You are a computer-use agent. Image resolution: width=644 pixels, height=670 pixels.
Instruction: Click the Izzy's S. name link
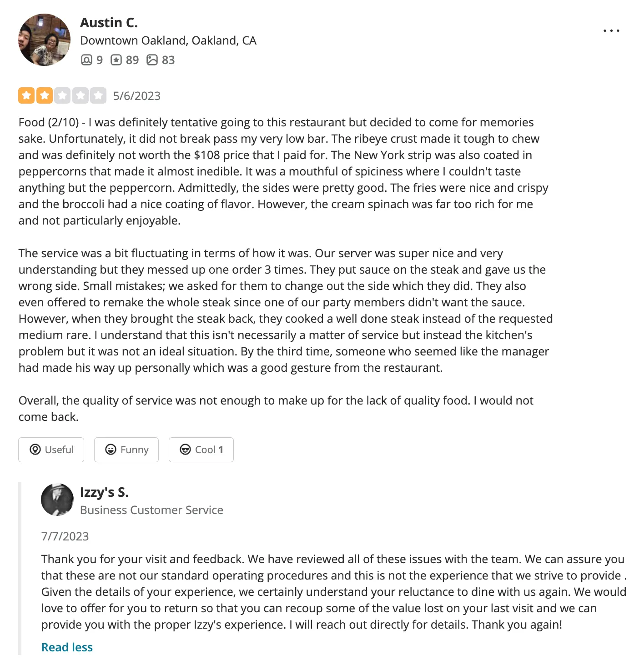tap(104, 492)
